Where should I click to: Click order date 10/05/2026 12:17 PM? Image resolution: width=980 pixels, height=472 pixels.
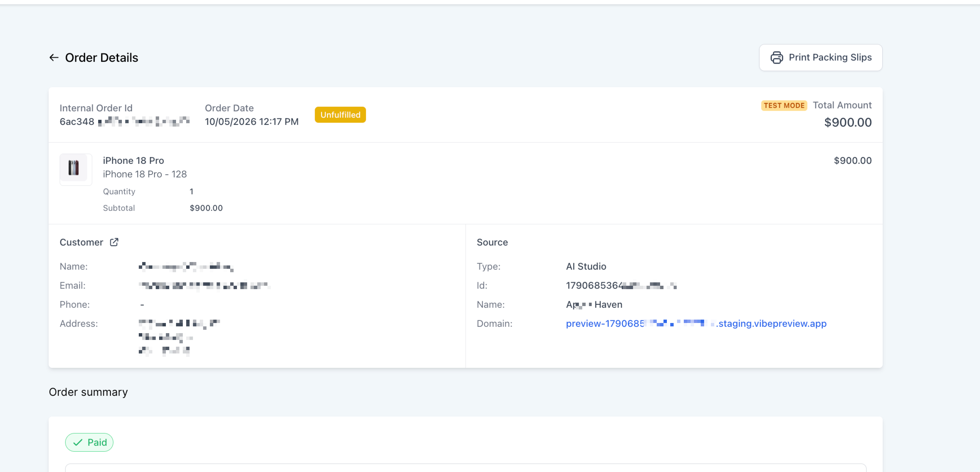click(x=252, y=121)
